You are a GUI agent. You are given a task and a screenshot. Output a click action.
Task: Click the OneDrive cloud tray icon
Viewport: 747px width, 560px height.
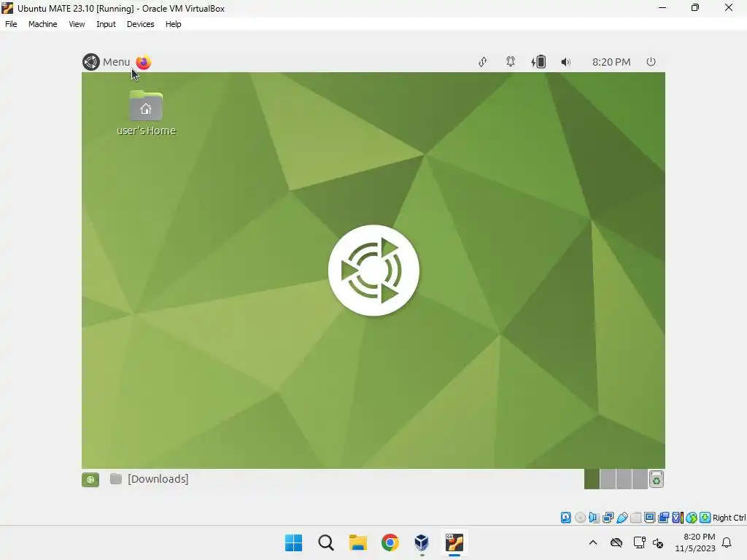(616, 542)
